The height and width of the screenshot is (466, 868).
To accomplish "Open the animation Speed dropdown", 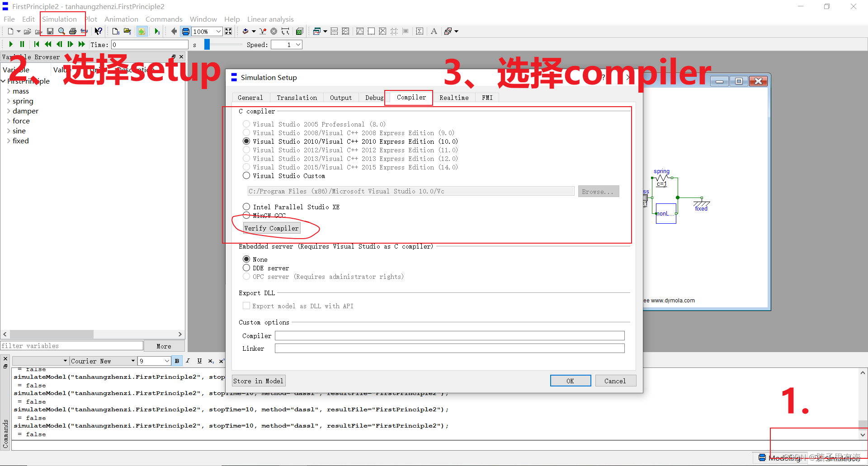I will tap(298, 45).
